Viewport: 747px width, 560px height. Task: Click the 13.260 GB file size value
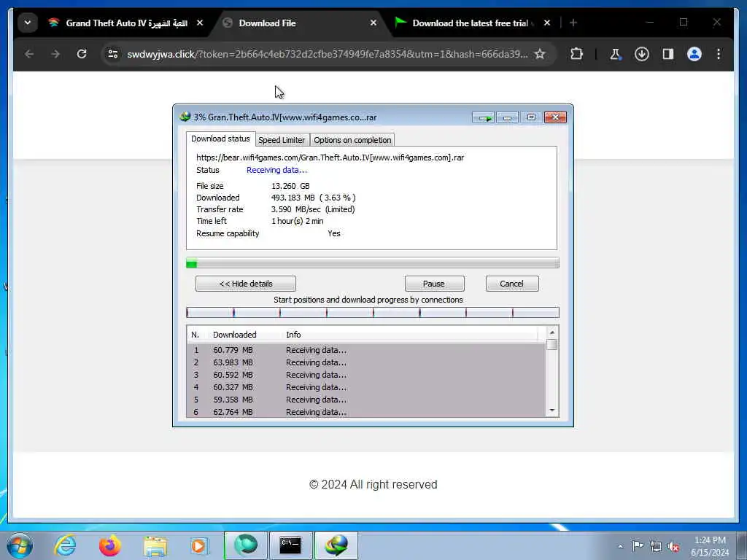tap(290, 186)
